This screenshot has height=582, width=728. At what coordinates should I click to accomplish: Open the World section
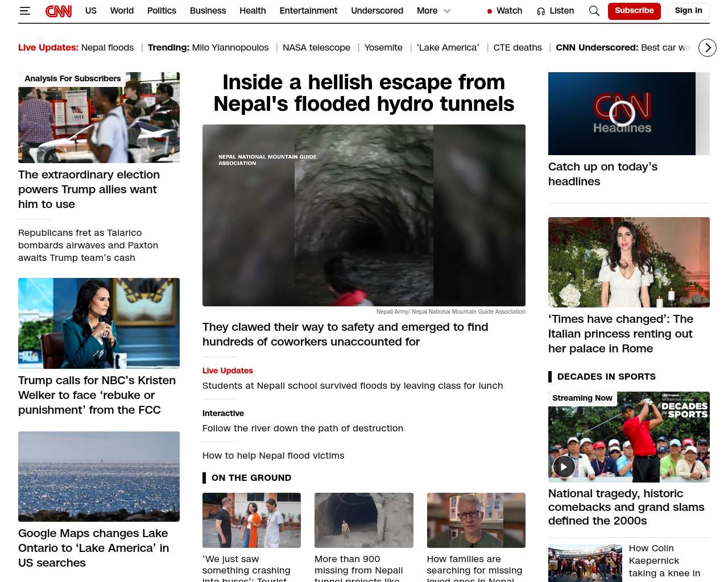coord(122,11)
